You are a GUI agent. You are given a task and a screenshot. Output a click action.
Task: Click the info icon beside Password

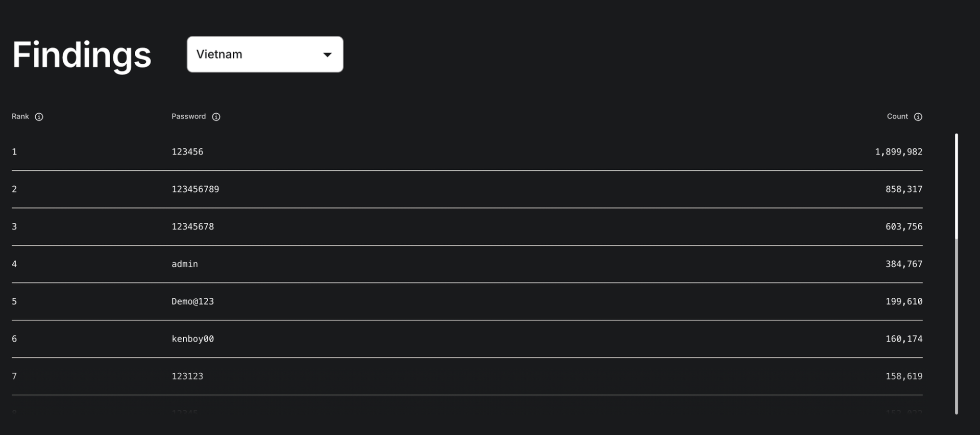pos(216,117)
